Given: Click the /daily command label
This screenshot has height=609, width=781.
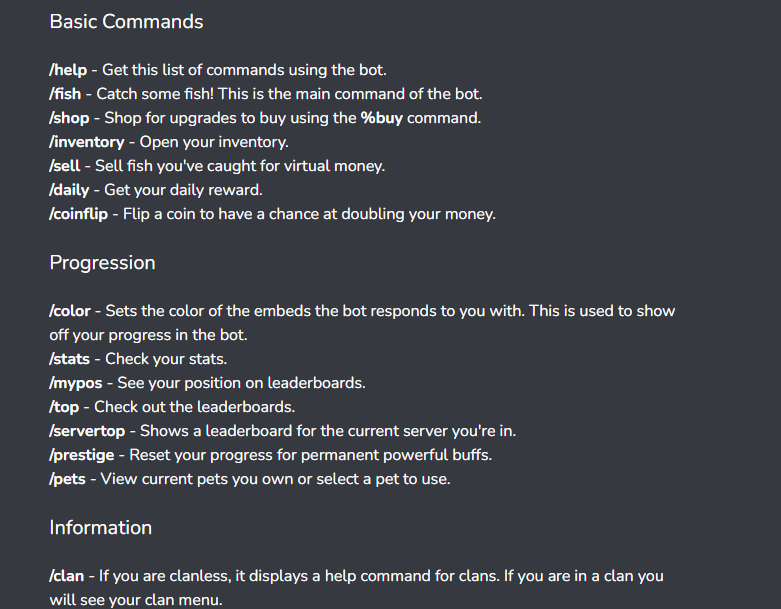Looking at the screenshot, I should coord(69,190).
